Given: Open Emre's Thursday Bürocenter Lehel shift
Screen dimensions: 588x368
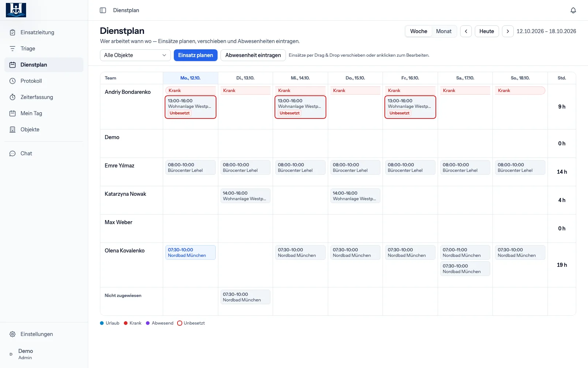Looking at the screenshot, I should (x=355, y=167).
